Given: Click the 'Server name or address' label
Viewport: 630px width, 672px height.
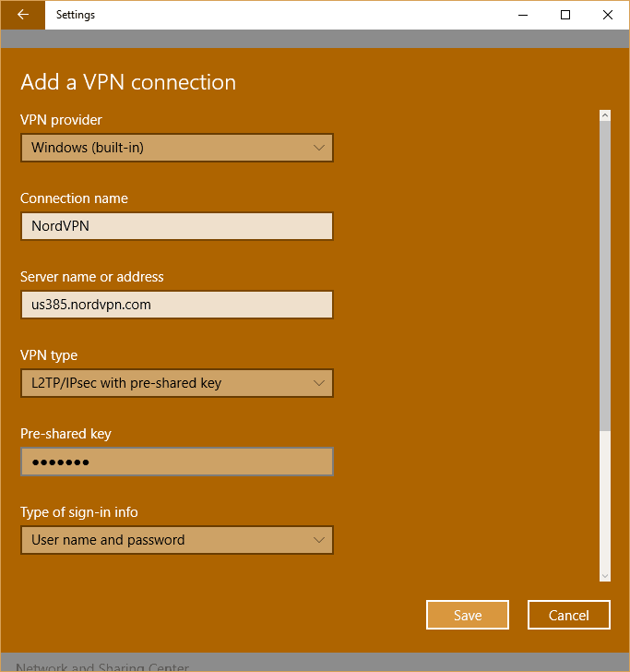Looking at the screenshot, I should [92, 277].
